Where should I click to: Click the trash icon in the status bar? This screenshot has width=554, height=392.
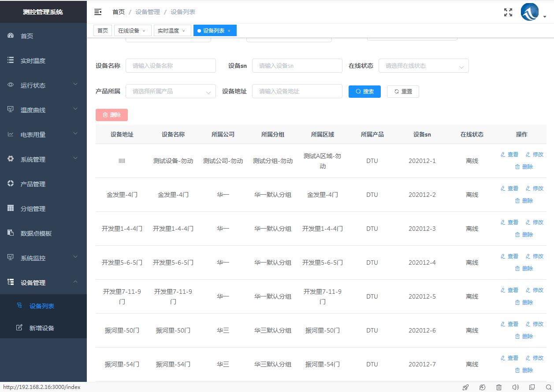tap(498, 387)
